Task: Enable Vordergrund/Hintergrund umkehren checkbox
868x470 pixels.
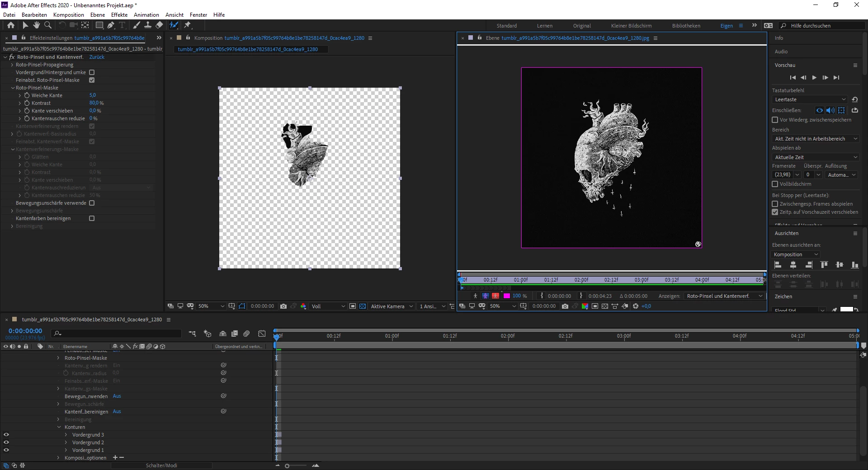Action: 92,72
